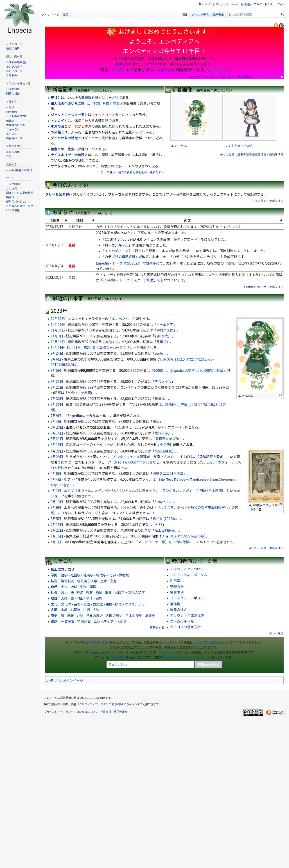Open the プライバシー・ポリシー footer link

(x=59, y=712)
